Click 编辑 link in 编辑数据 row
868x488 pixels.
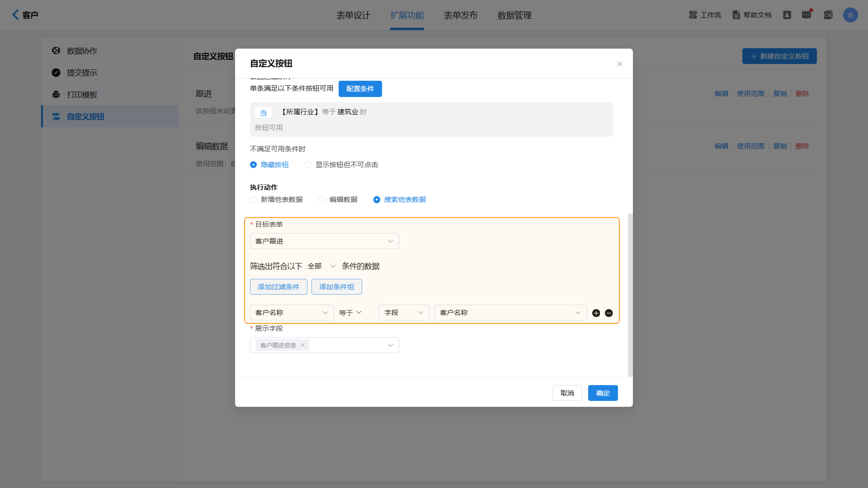[x=721, y=146]
